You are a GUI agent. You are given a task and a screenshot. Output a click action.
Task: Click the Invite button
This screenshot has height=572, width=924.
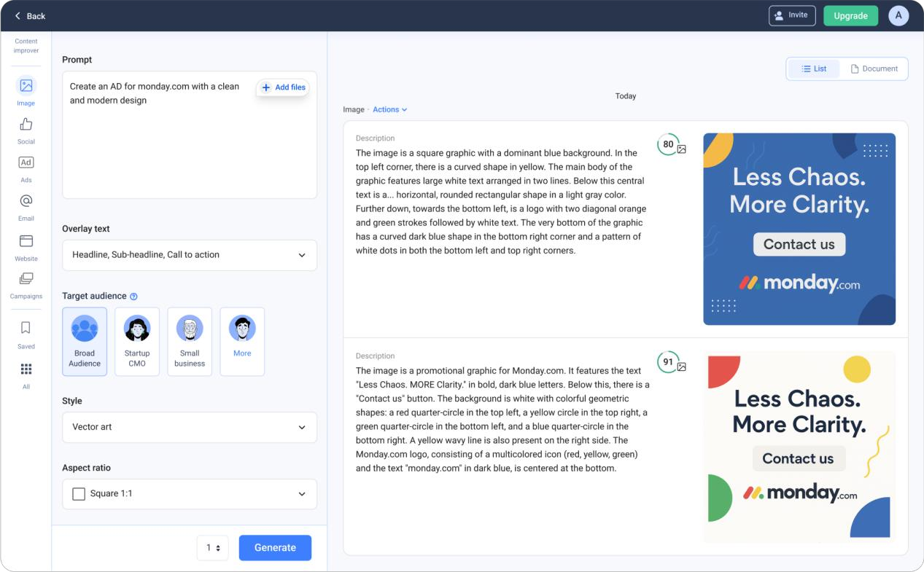(792, 15)
